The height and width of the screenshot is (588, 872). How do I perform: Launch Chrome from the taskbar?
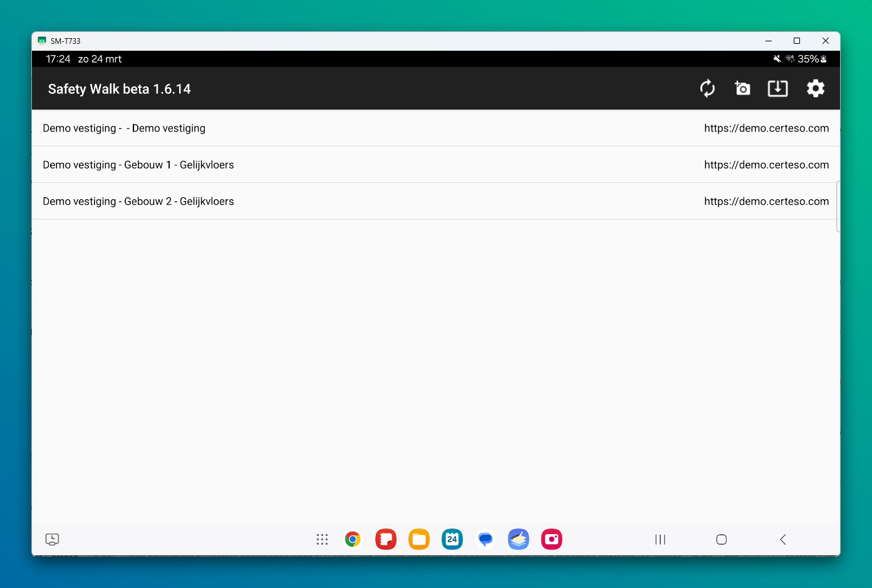353,539
